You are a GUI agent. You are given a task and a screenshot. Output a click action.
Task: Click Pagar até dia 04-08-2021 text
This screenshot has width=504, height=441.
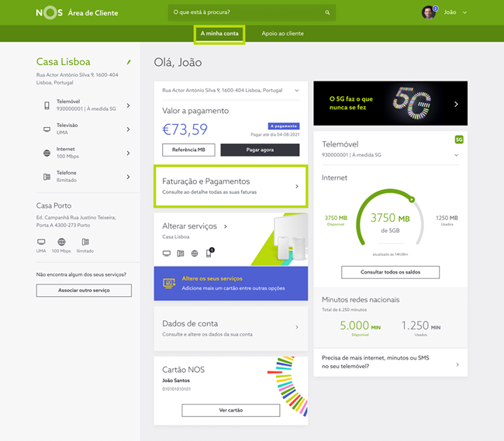point(275,135)
